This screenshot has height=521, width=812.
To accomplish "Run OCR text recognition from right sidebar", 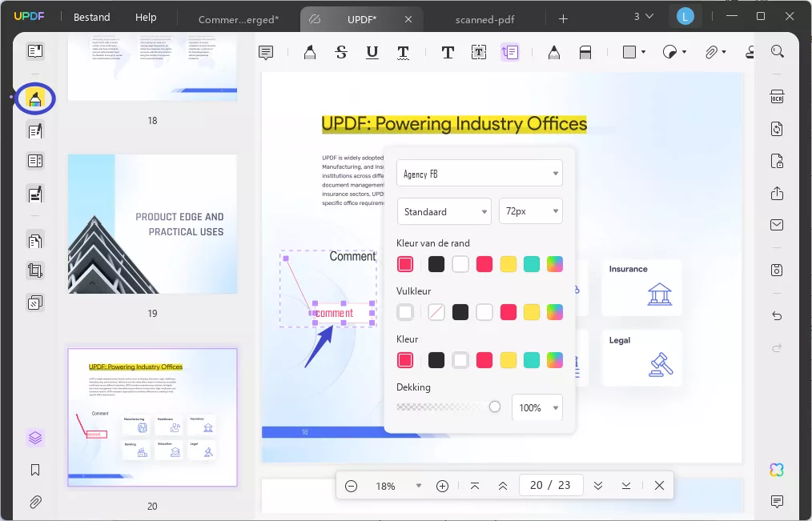I will click(777, 97).
